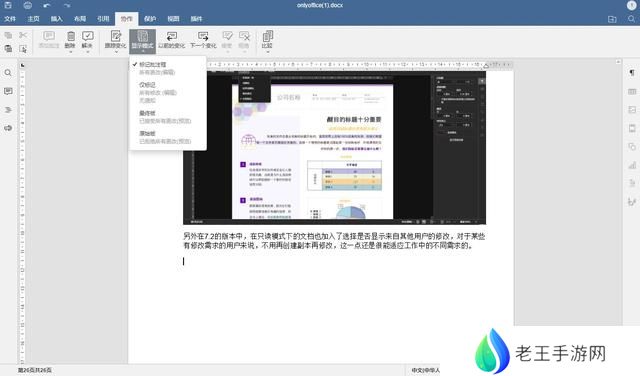
Task: Open the Comments panel in left sidebar
Action: pyautogui.click(x=8, y=91)
